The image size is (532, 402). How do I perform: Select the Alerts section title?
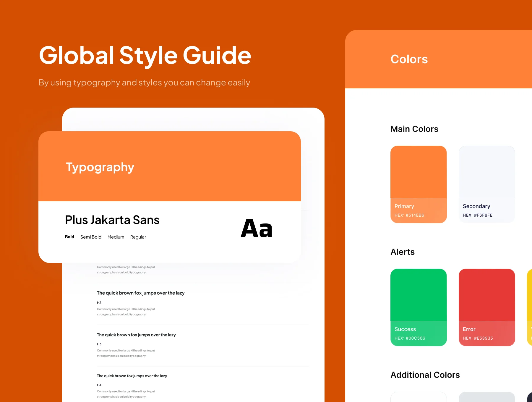point(403,252)
